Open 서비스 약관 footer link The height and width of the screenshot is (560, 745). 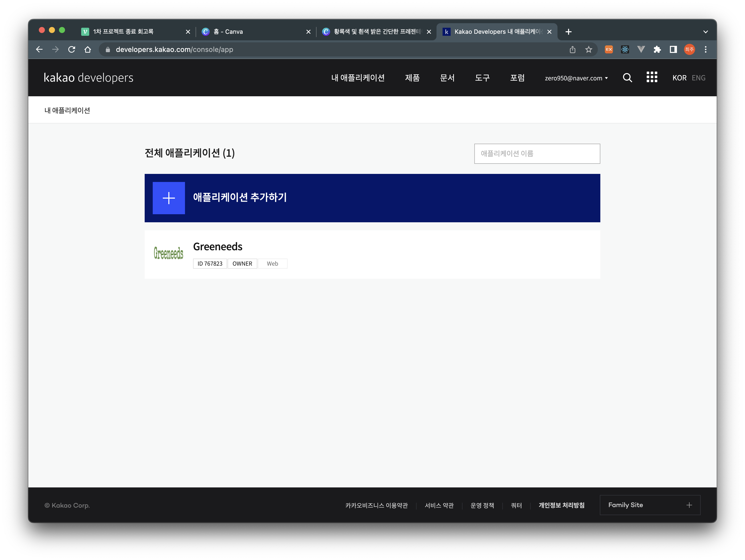tap(439, 505)
